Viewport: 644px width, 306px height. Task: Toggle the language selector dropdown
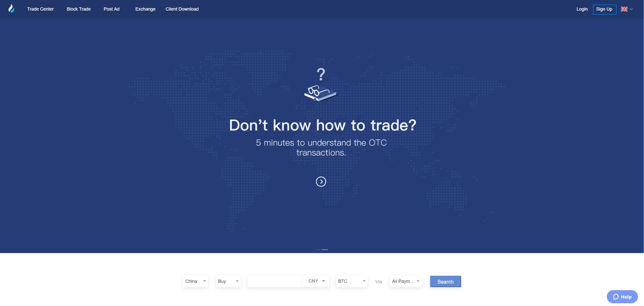(x=628, y=9)
